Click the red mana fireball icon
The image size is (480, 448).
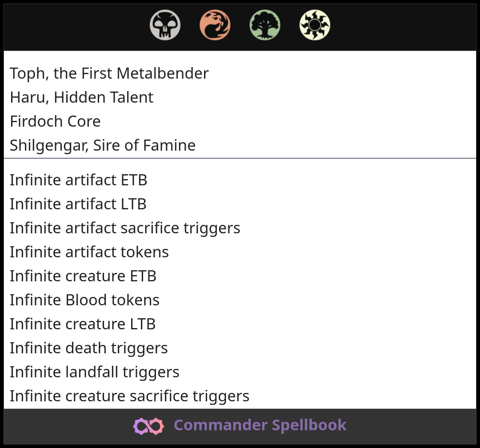[x=215, y=25]
